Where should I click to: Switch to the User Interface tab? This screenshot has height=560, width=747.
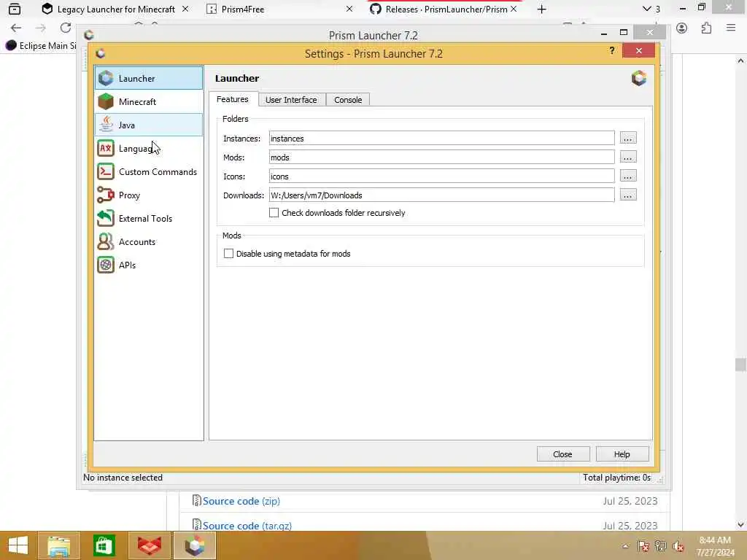point(291,100)
